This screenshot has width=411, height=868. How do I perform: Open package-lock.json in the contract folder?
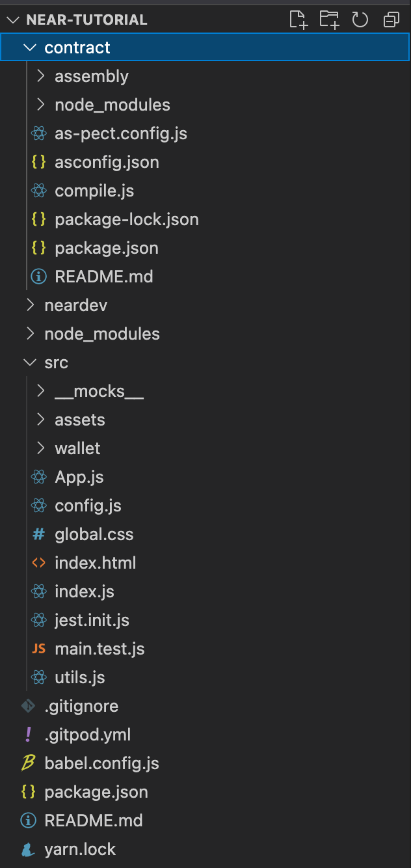tap(127, 219)
